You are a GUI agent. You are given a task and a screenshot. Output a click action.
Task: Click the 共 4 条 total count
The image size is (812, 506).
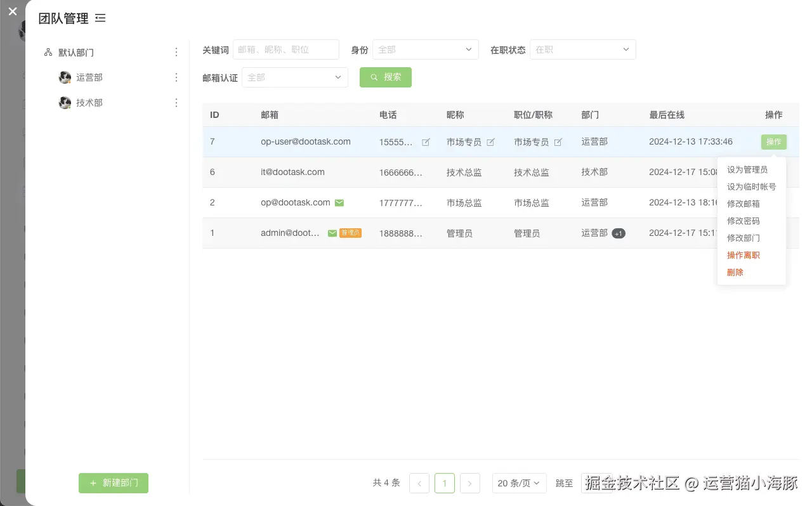[x=386, y=483]
